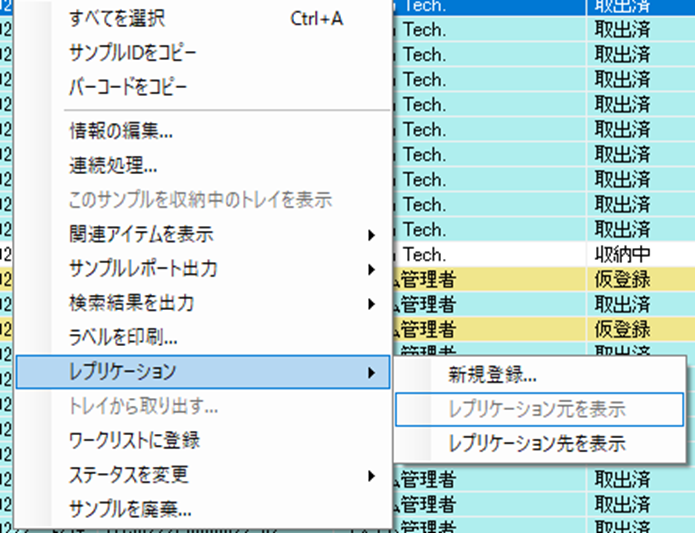This screenshot has height=533, width=695.
Task: Expand the ステータスを変更 submenu arrow
Action: pos(372,475)
